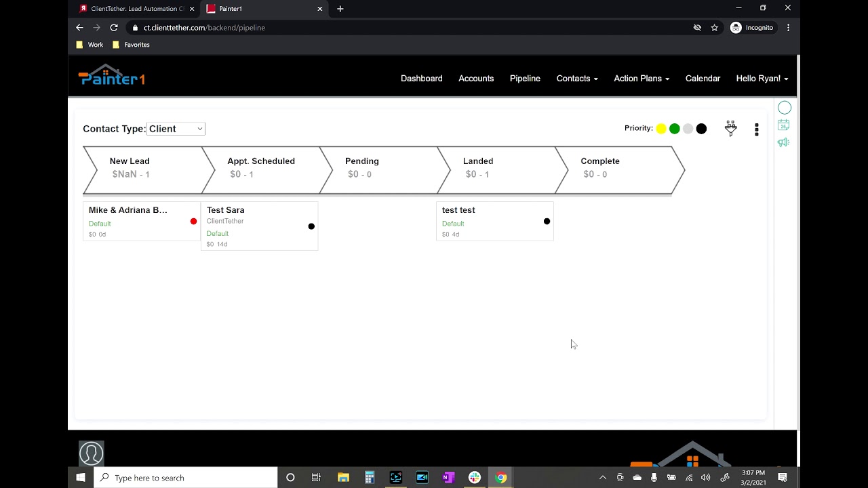
Task: Open the Work bookmarks folder
Action: pos(90,45)
